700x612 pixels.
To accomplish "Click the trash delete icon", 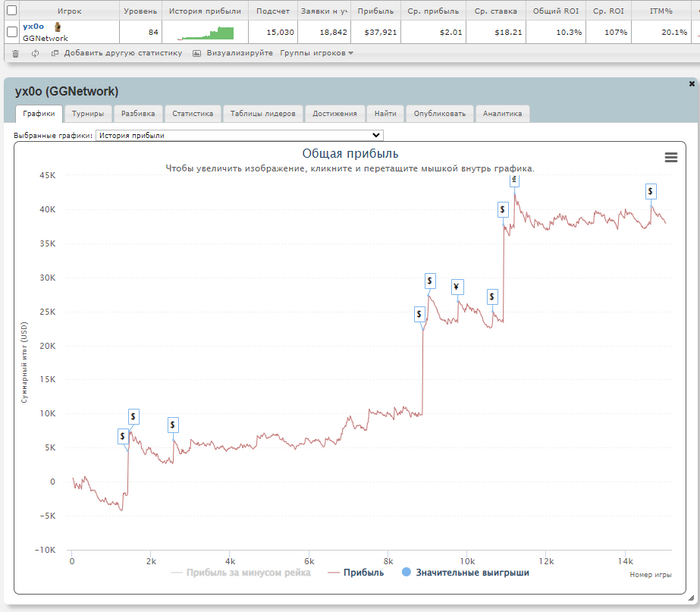I will pos(15,53).
